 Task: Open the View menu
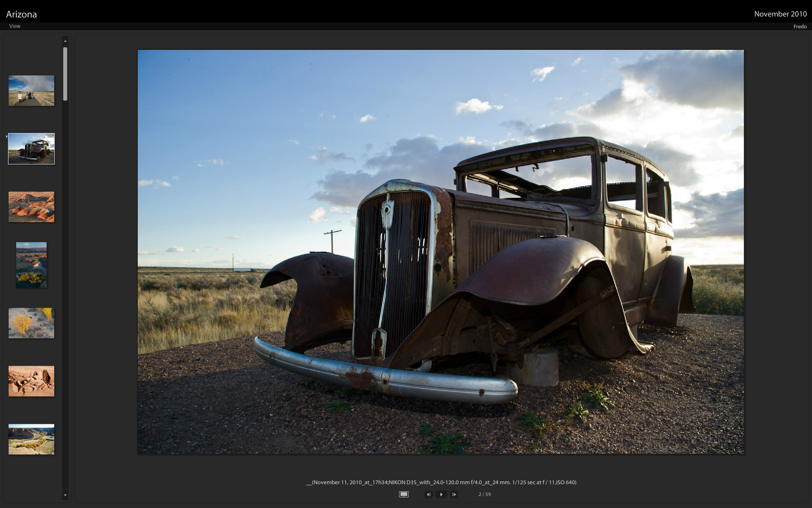pyautogui.click(x=15, y=26)
